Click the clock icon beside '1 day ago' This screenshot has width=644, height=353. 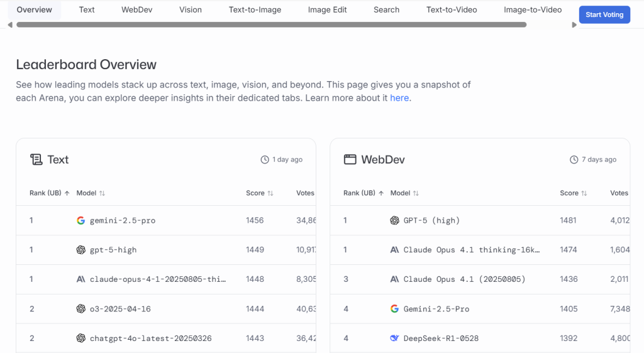pyautogui.click(x=265, y=159)
